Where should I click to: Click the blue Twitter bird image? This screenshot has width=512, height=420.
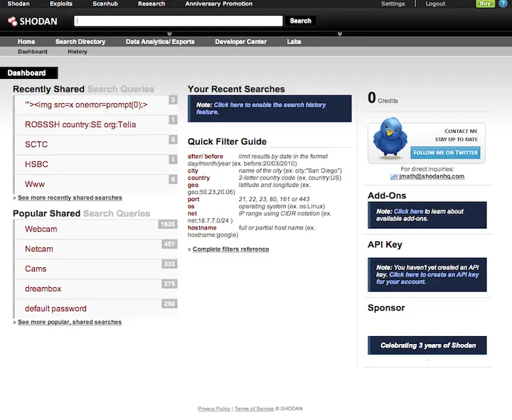(390, 139)
